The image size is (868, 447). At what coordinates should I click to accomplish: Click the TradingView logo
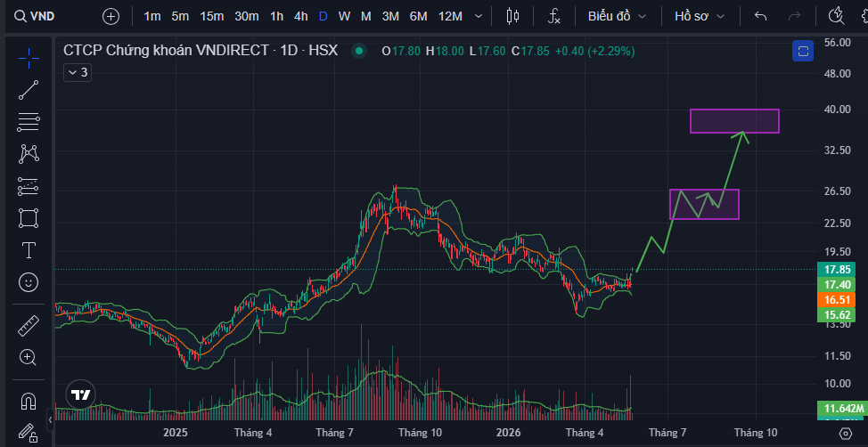coord(81,394)
